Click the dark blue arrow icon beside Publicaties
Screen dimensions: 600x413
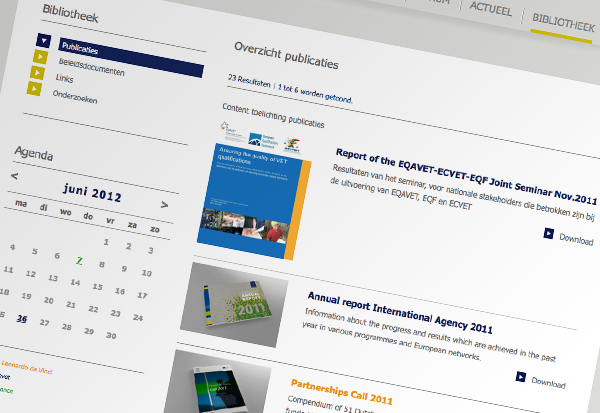(44, 41)
